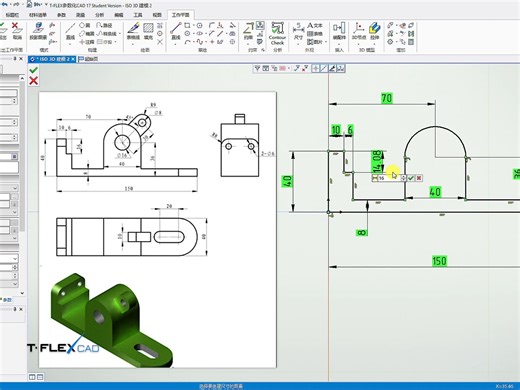Select the 直线 tool in 构建 group
Screen dimensions: 520x390
point(70,32)
